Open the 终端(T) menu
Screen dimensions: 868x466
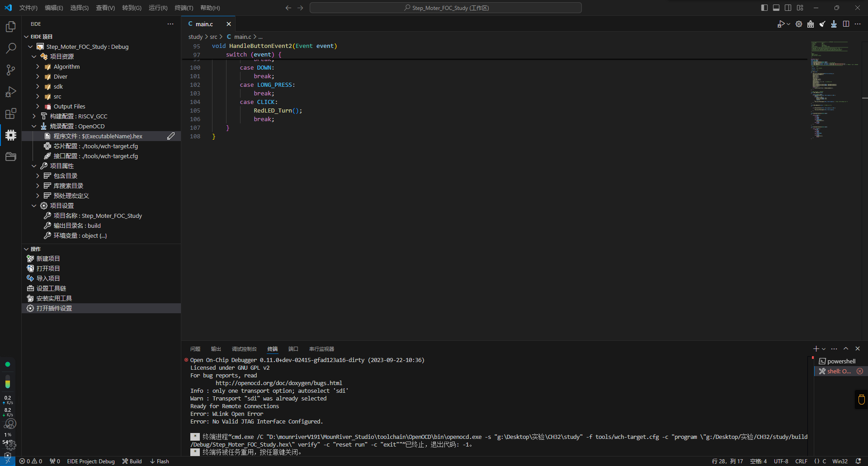pyautogui.click(x=184, y=8)
